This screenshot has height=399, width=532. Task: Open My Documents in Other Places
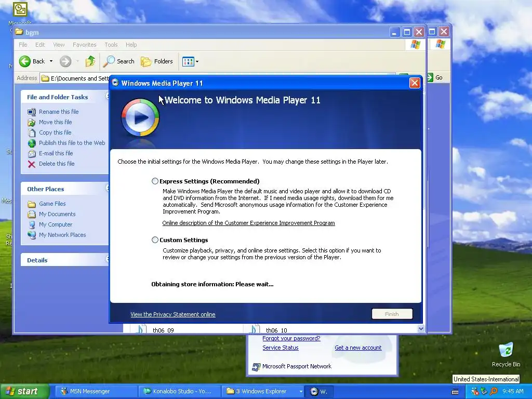point(57,214)
